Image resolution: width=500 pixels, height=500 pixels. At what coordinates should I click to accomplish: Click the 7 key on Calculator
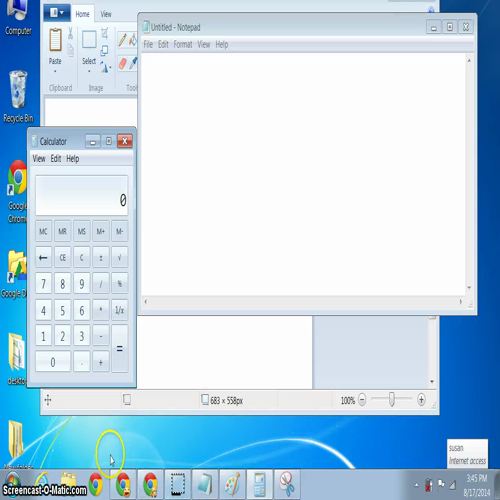click(x=43, y=284)
